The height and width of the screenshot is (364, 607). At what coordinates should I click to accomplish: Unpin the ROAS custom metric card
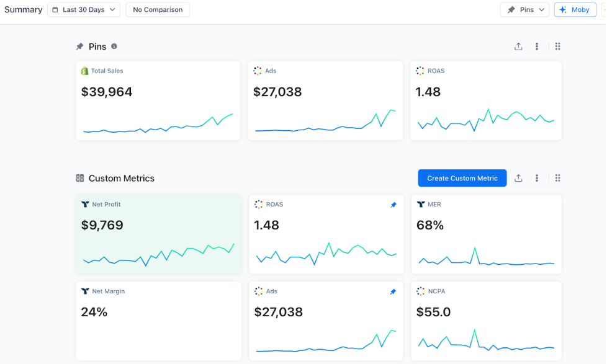coord(393,205)
